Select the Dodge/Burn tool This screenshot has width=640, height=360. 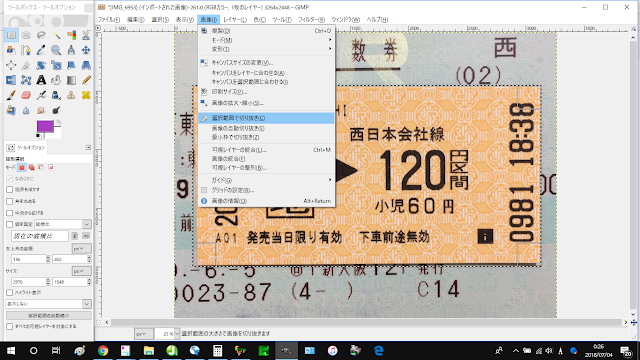(x=56, y=111)
